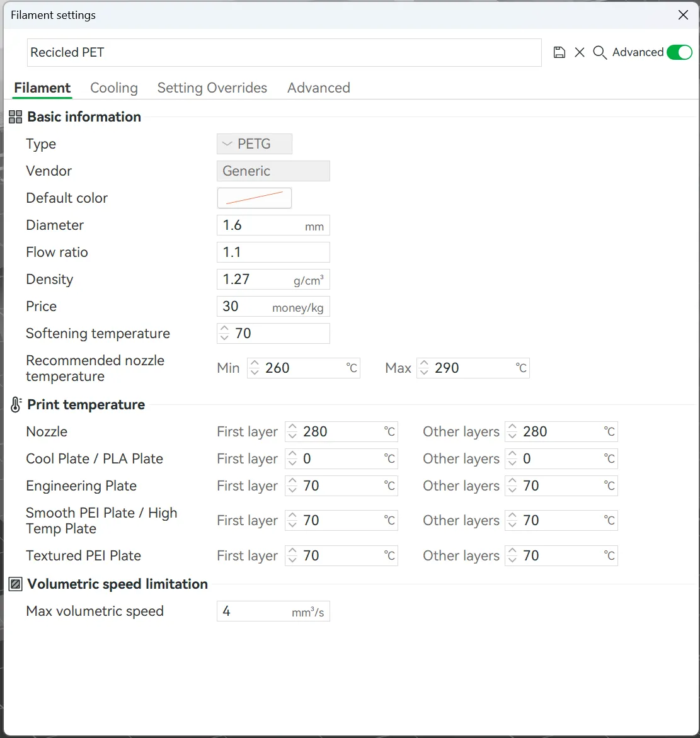
Task: Click the Basic information section icon
Action: (15, 117)
